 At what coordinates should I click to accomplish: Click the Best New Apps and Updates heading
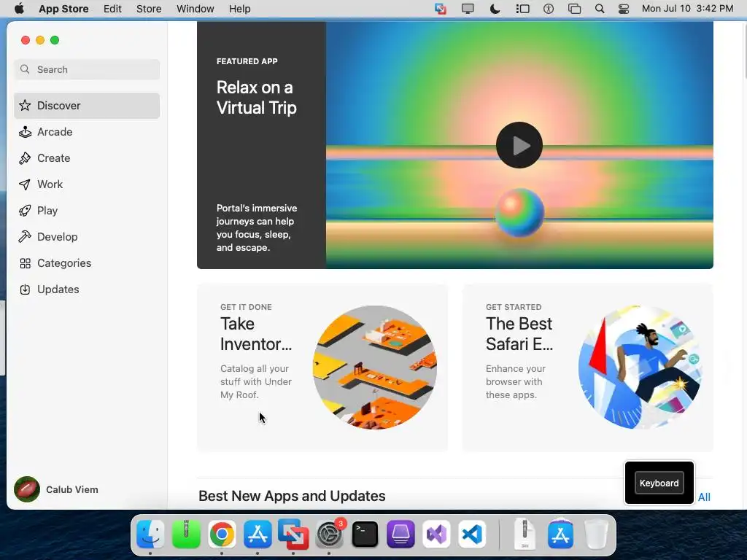point(292,496)
